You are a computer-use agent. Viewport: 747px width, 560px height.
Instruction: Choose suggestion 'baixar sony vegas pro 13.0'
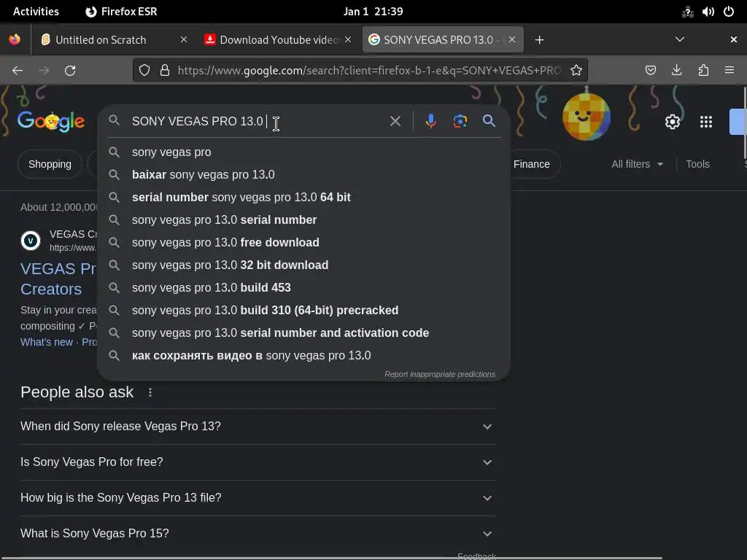[x=304, y=175]
